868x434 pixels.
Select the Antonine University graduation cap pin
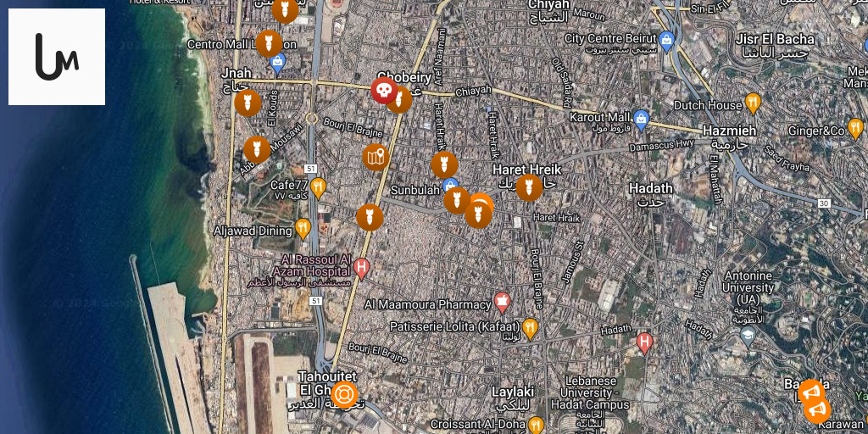[x=748, y=336]
